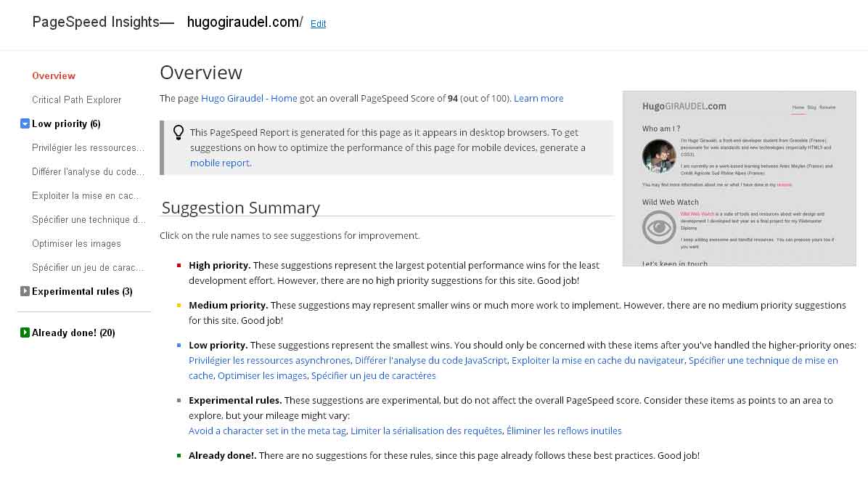Collapse the Low priority section arrow
Image resolution: width=868 pixels, height=477 pixels.
click(x=25, y=124)
